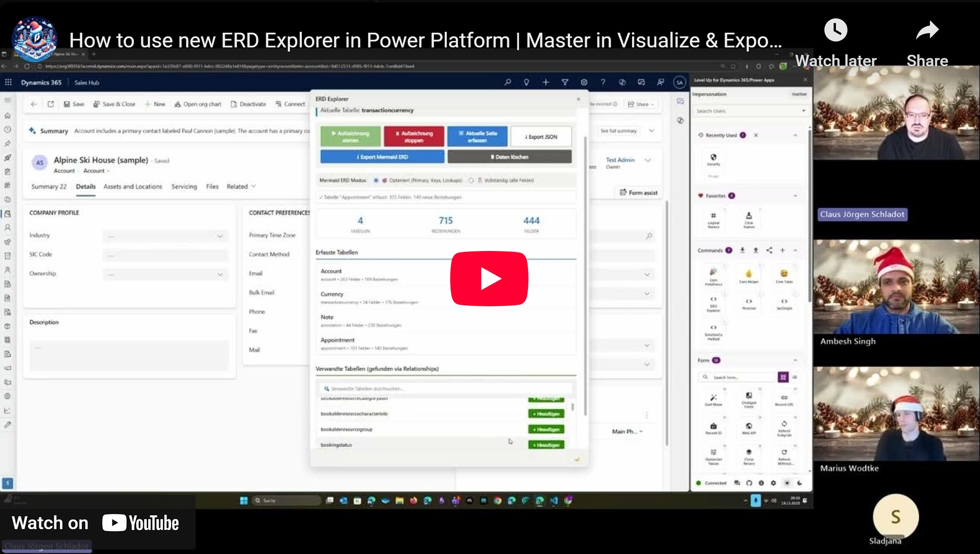The width and height of the screenshot is (980, 554).
Task: Click the Share arrow icon
Action: pos(927,30)
